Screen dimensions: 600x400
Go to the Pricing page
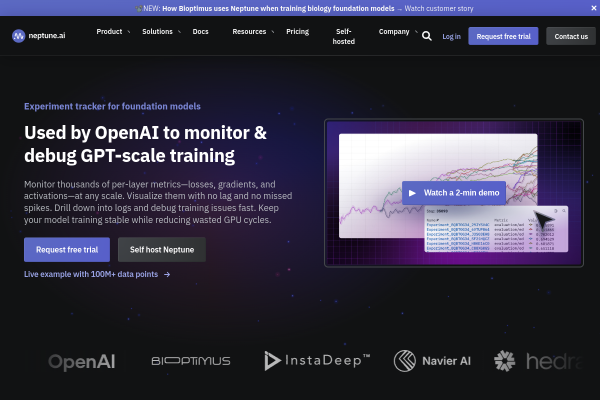(297, 32)
